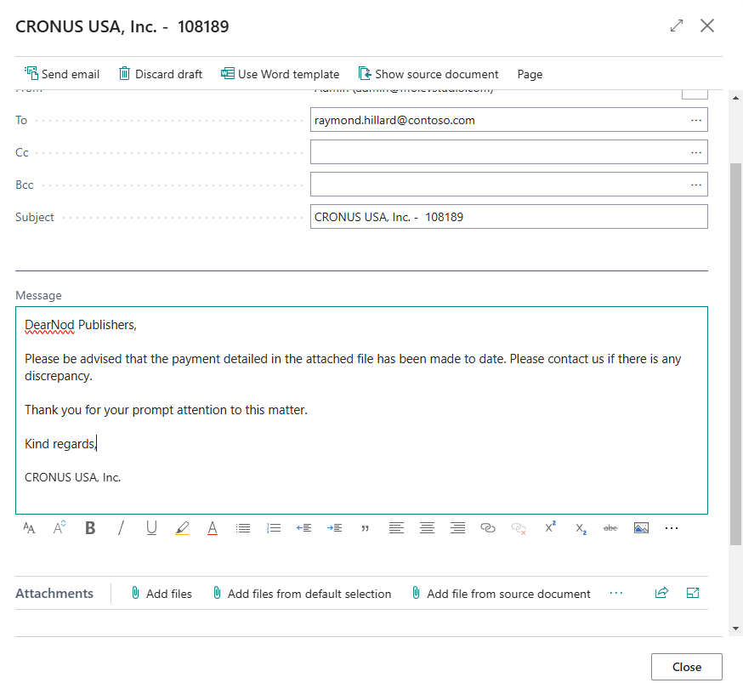Open the To field address lookup
Image resolution: width=743 pixels, height=700 pixels.
point(695,119)
